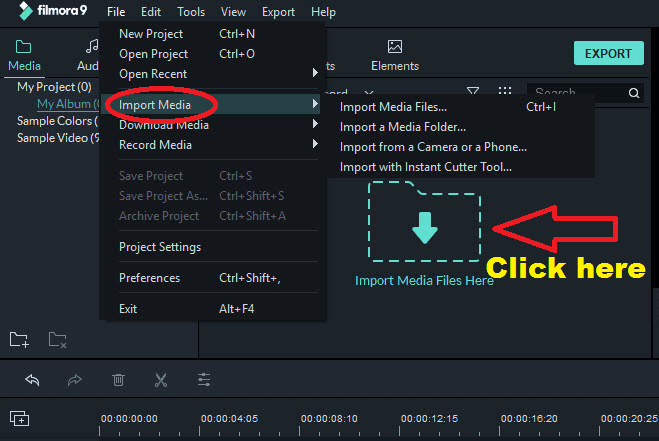
Task: Switch the media grid view icon
Action: 505,90
